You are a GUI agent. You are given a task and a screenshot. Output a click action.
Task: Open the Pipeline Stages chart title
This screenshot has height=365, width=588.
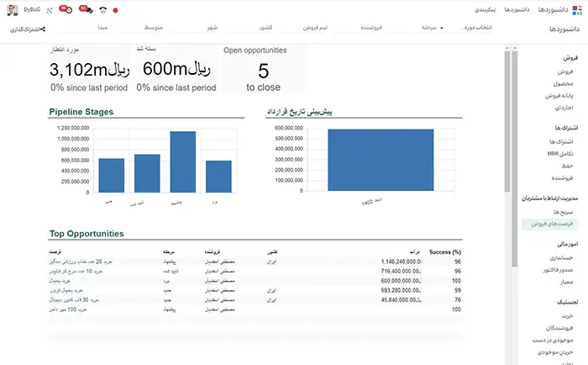pyautogui.click(x=81, y=112)
